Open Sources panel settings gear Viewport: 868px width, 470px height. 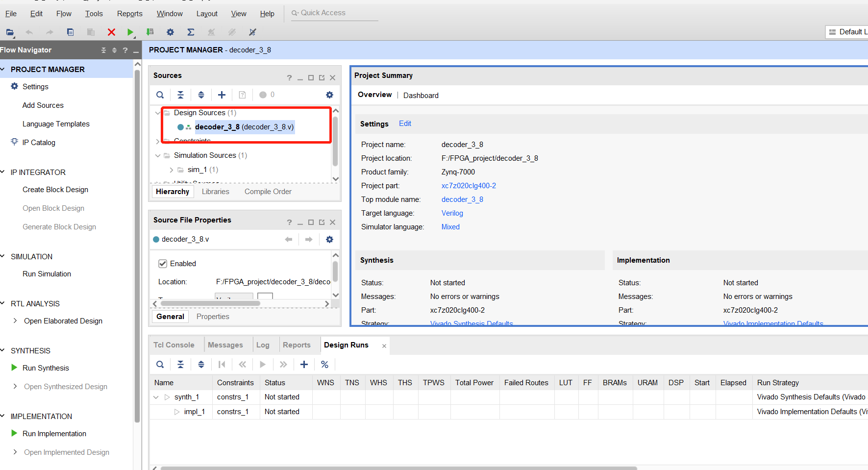tap(329, 95)
